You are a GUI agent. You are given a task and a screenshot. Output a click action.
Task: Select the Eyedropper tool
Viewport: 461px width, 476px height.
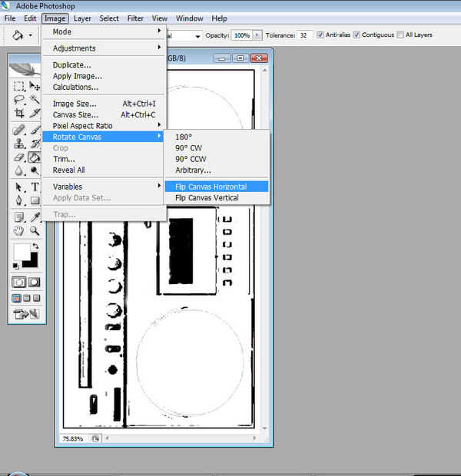click(x=35, y=217)
